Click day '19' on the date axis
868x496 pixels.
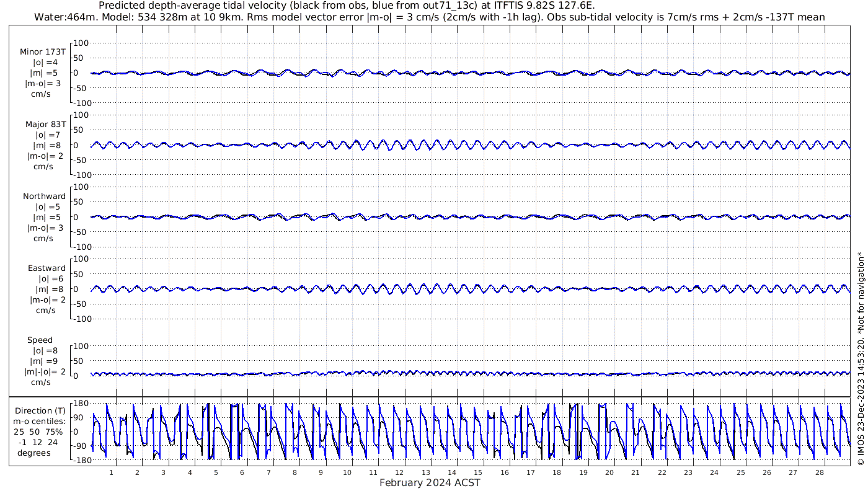(x=583, y=472)
